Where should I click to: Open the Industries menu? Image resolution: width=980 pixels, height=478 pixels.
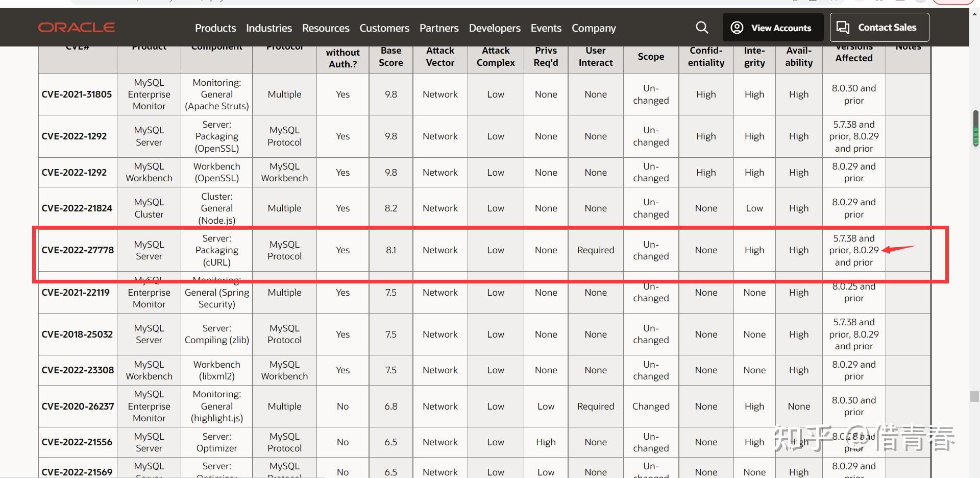click(269, 28)
